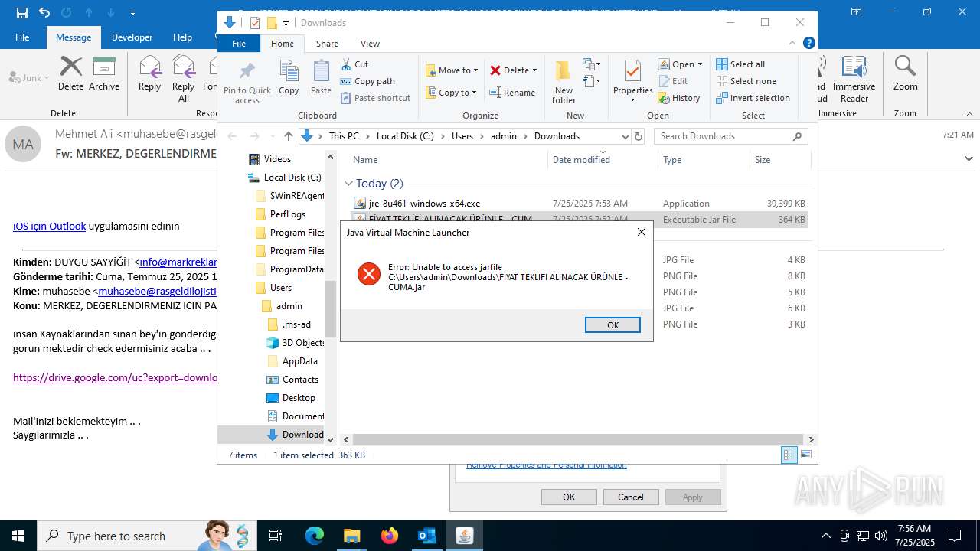The image size is (980, 551).
Task: Open the Outlook File tab
Action: pos(22,37)
